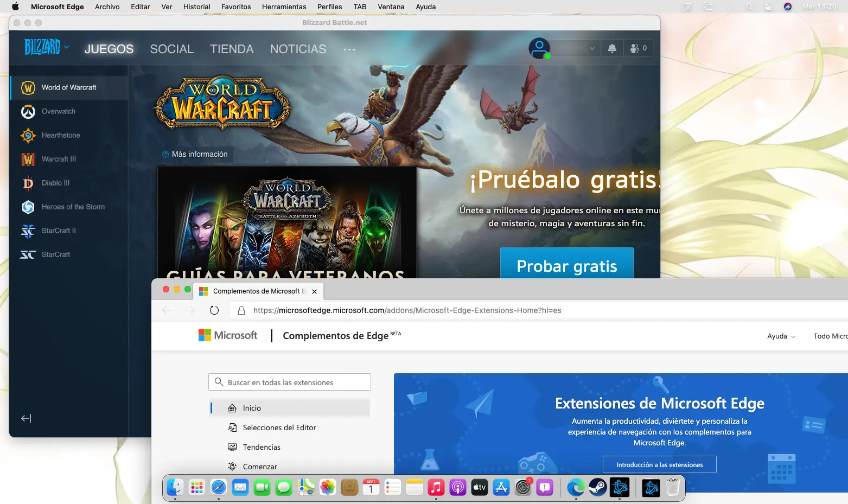This screenshot has width=848, height=504.
Task: Reload the Edge add-ons page
Action: 214,310
